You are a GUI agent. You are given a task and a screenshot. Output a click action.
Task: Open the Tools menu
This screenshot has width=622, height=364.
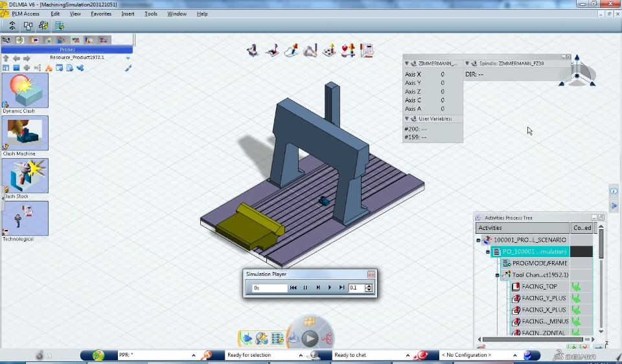[151, 14]
